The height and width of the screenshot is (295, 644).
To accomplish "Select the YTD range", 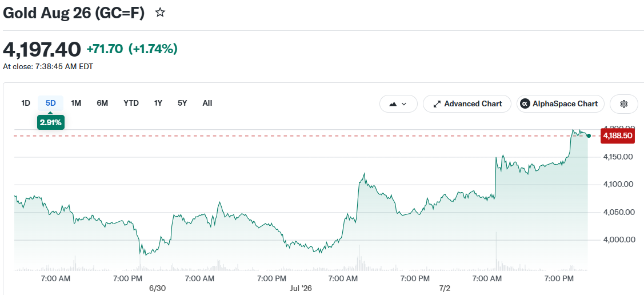I will click(131, 103).
